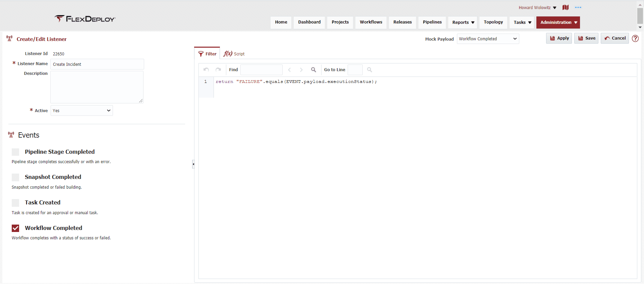Click the Create/Edit Listener header icon
The height and width of the screenshot is (284, 644).
(x=9, y=39)
